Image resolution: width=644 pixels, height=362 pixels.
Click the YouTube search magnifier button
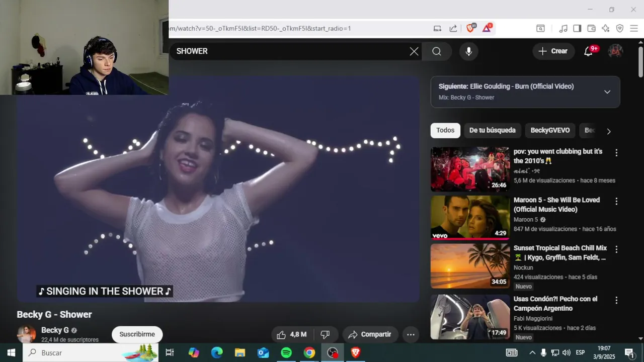click(436, 51)
